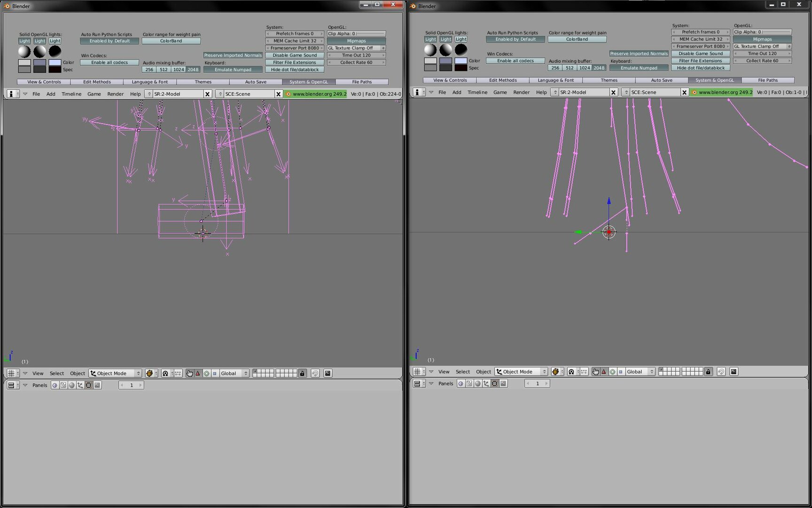Select Logic context icon in left Panels bar
The height and width of the screenshot is (508, 812).
pos(55,385)
